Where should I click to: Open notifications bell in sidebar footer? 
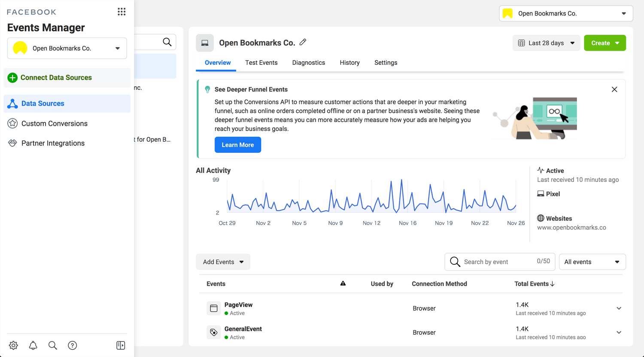tap(33, 345)
